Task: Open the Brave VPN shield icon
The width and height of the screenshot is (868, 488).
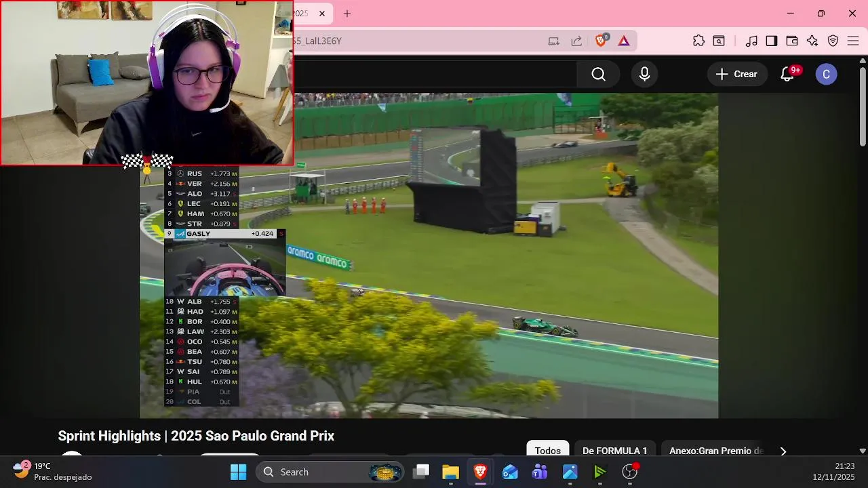Action: [x=833, y=41]
